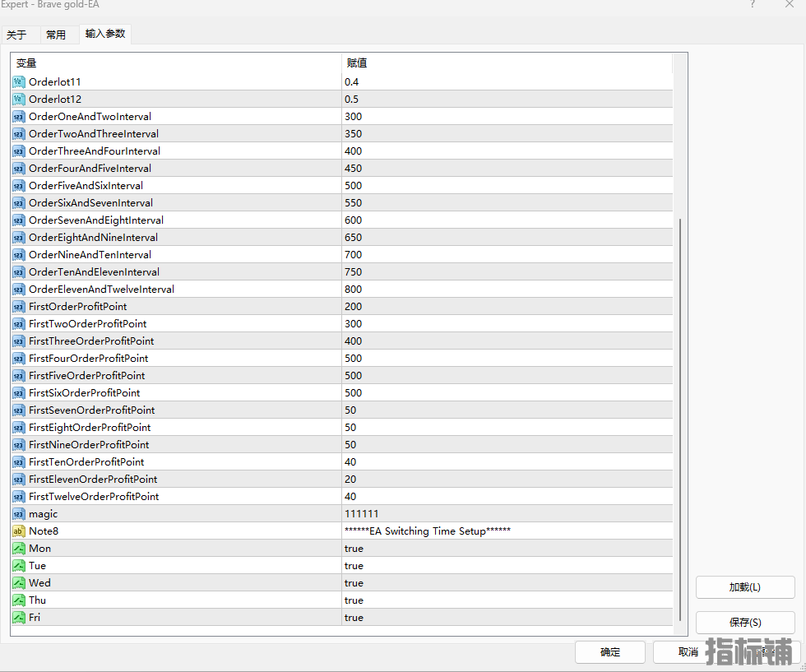
Task: Select the integer icon beside OrderEightAndNineInterval
Action: [18, 238]
